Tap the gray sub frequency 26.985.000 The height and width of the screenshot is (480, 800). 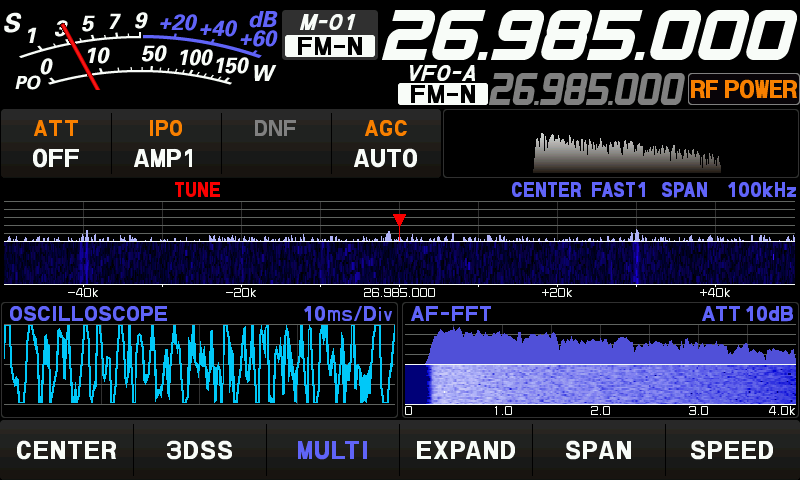[x=586, y=90]
